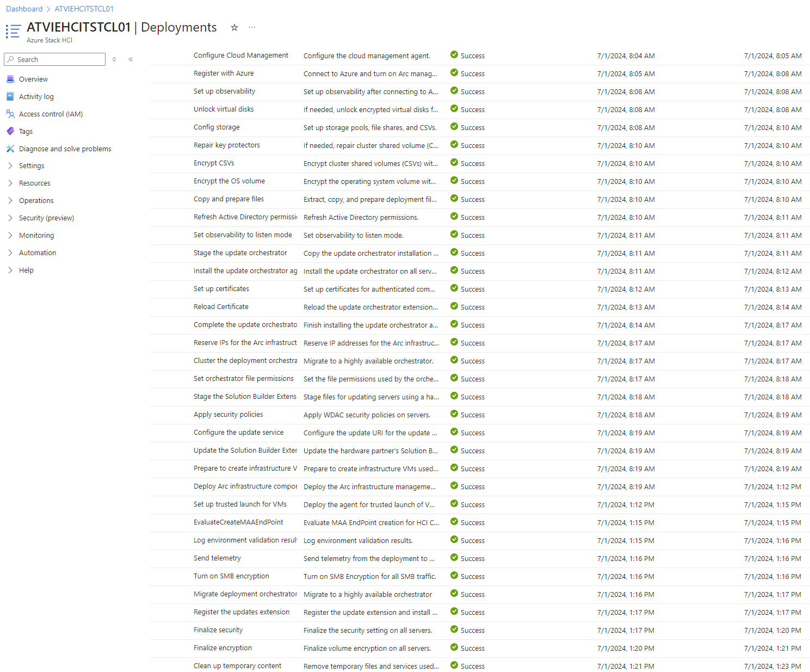Click end time 7/1/2024, 1:23 PM
Viewport: 810px width, 672px height.
click(x=772, y=667)
